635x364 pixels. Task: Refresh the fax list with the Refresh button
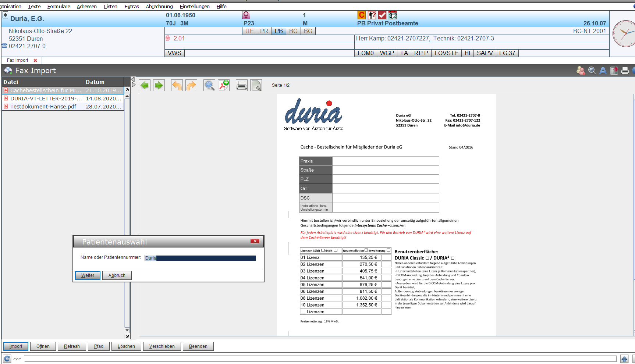72,346
